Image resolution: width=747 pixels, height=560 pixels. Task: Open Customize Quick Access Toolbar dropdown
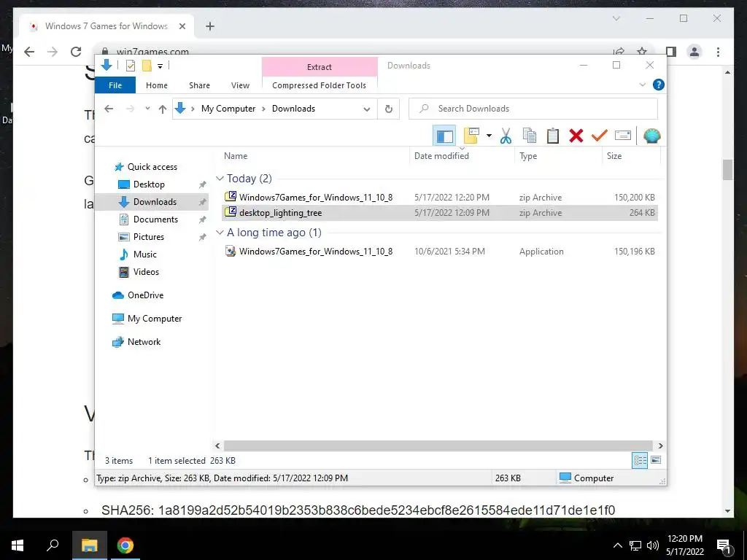pyautogui.click(x=160, y=66)
